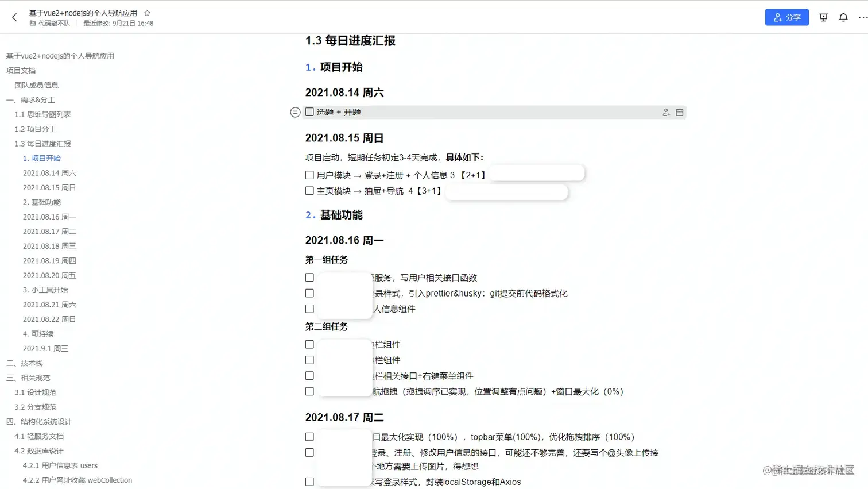This screenshot has height=489, width=868.
Task: Jump to 2021.08.18 周三 in outline
Action: point(49,246)
